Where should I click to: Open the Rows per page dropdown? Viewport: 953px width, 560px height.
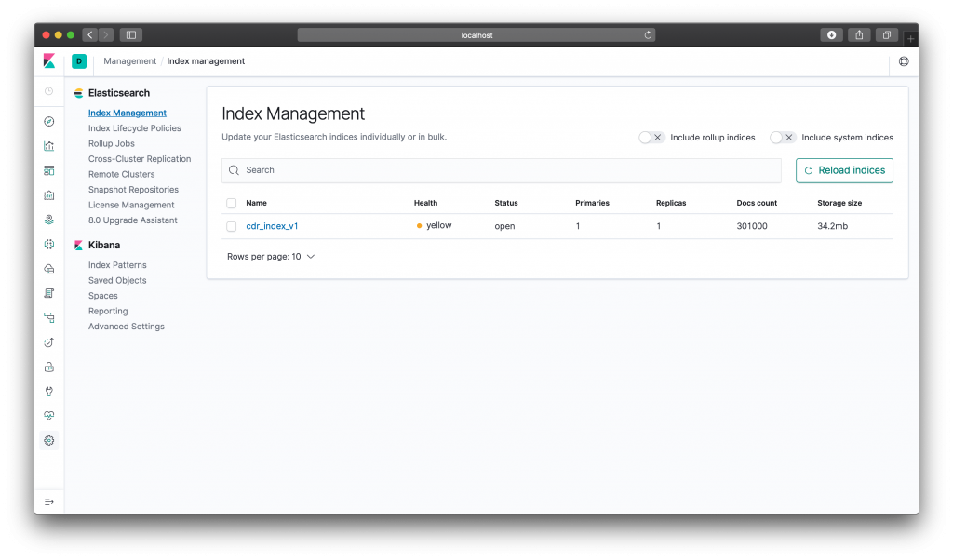[x=271, y=257]
